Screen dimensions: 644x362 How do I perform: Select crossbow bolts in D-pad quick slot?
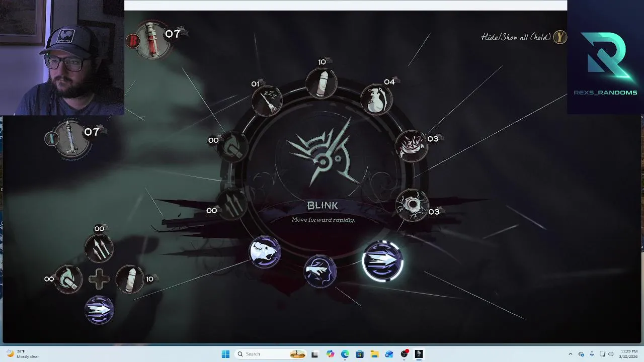pyautogui.click(x=99, y=248)
